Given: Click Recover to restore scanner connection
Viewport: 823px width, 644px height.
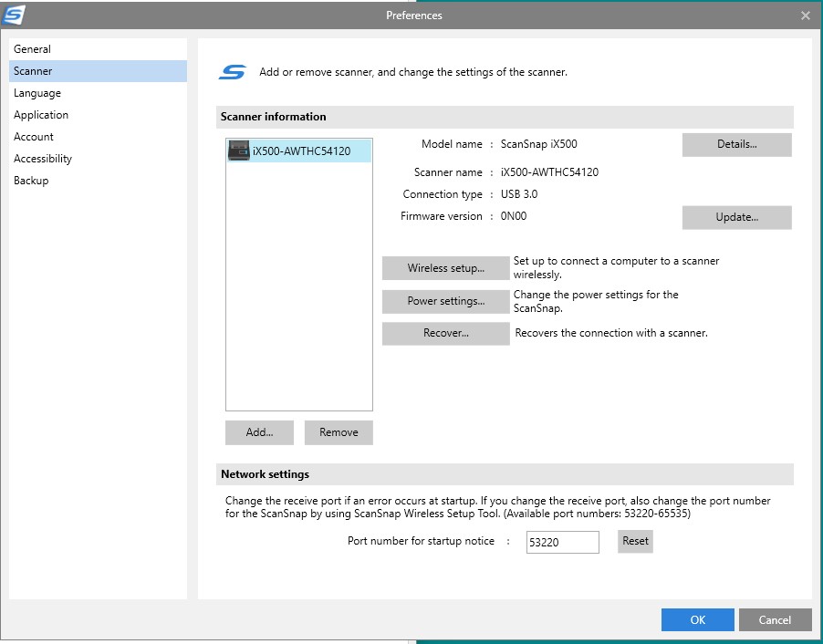Looking at the screenshot, I should coord(445,334).
